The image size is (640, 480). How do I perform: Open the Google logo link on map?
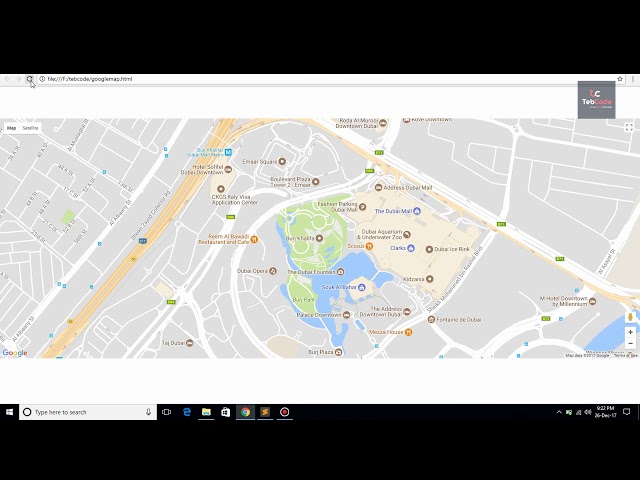[x=15, y=353]
